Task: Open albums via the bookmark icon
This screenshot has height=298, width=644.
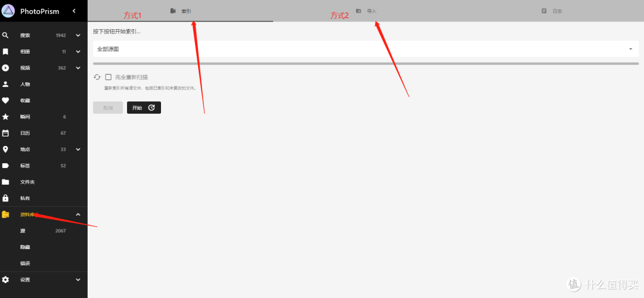Action: pos(5,52)
